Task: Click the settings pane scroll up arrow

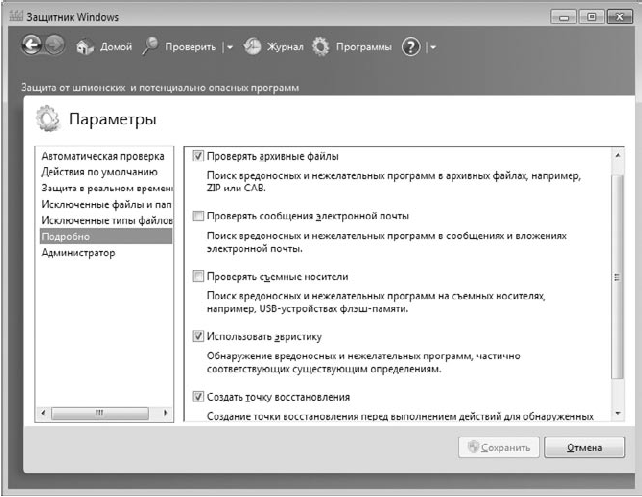Action: pyautogui.click(x=618, y=155)
